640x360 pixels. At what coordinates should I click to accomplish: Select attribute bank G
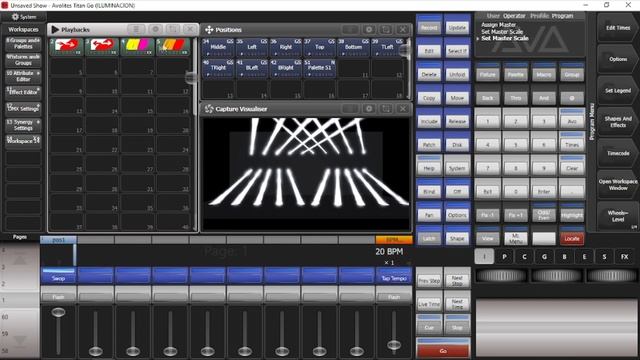544,257
